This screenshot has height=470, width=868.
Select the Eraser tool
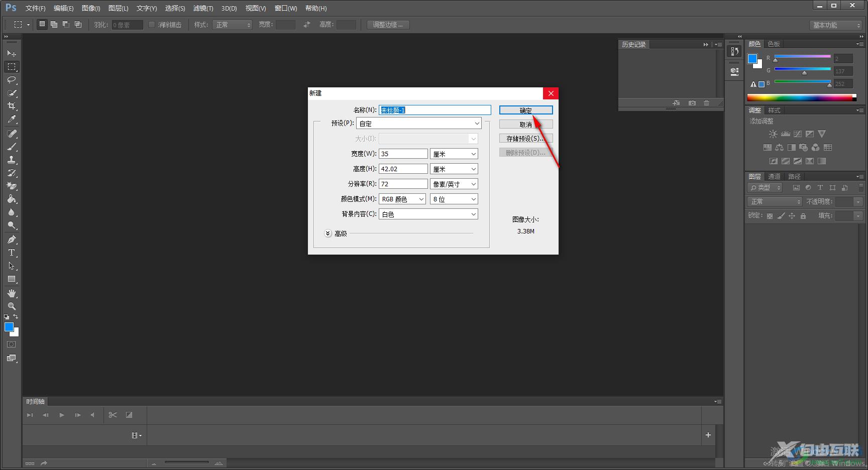pyautogui.click(x=12, y=186)
